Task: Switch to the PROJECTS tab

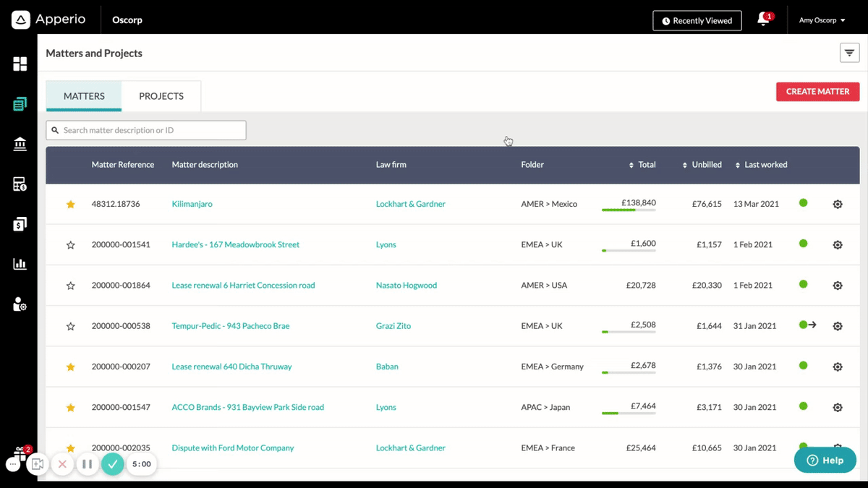Action: (161, 96)
